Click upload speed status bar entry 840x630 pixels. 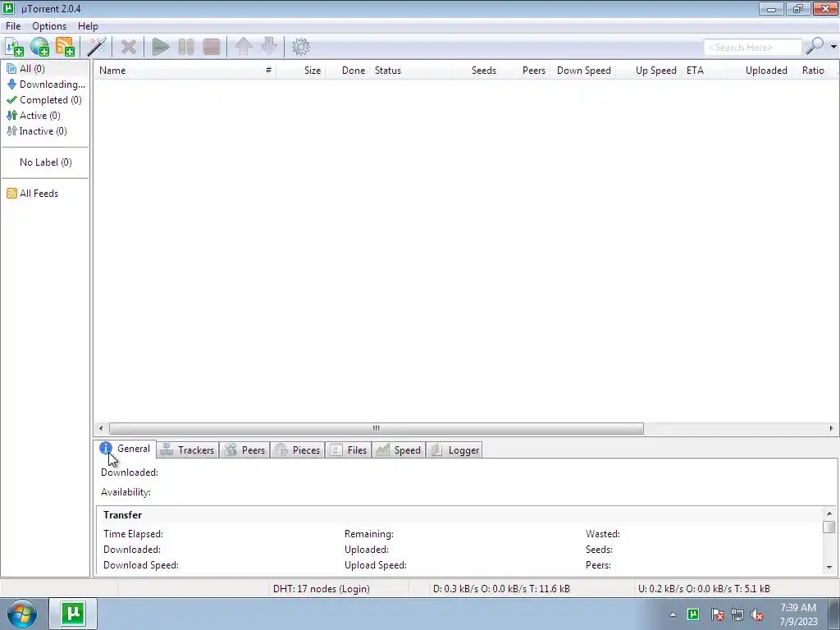click(704, 589)
